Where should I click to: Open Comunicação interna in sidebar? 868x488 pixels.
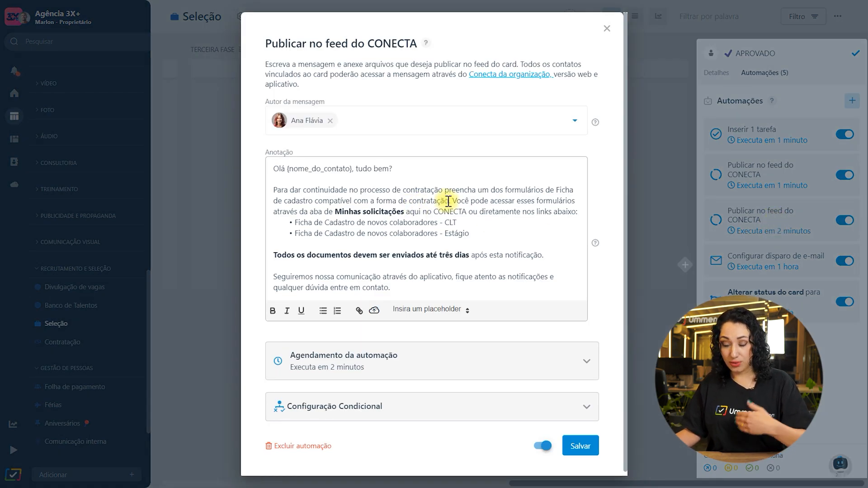(75, 441)
